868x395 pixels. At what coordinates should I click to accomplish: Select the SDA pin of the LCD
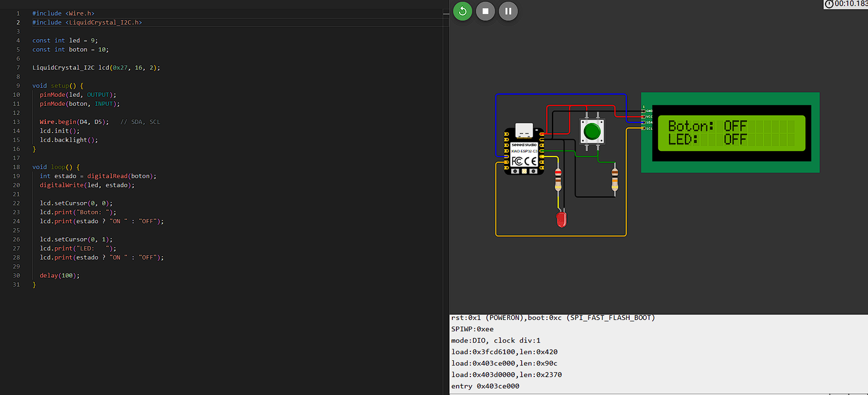click(x=644, y=122)
